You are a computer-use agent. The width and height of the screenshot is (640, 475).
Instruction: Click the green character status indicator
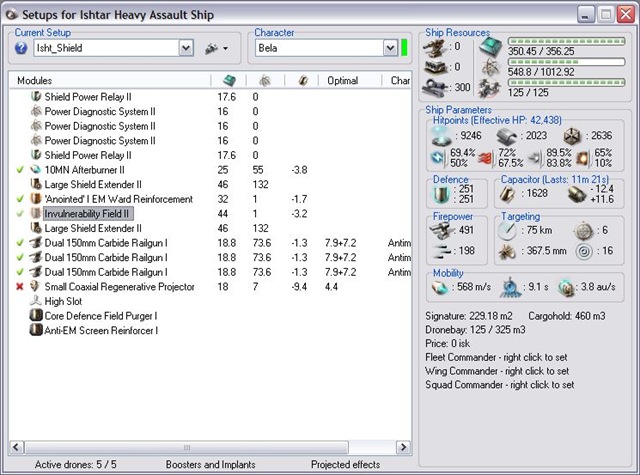(x=404, y=48)
